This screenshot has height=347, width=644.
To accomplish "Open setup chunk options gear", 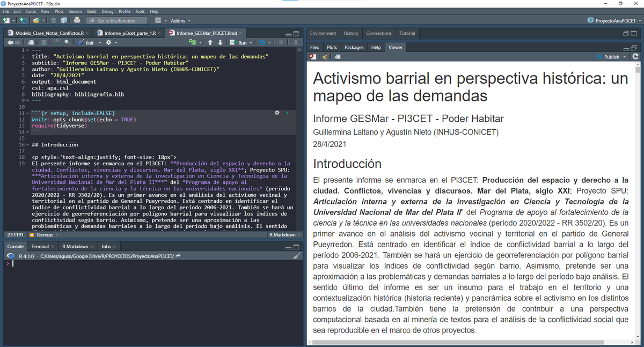I will click(x=277, y=113).
